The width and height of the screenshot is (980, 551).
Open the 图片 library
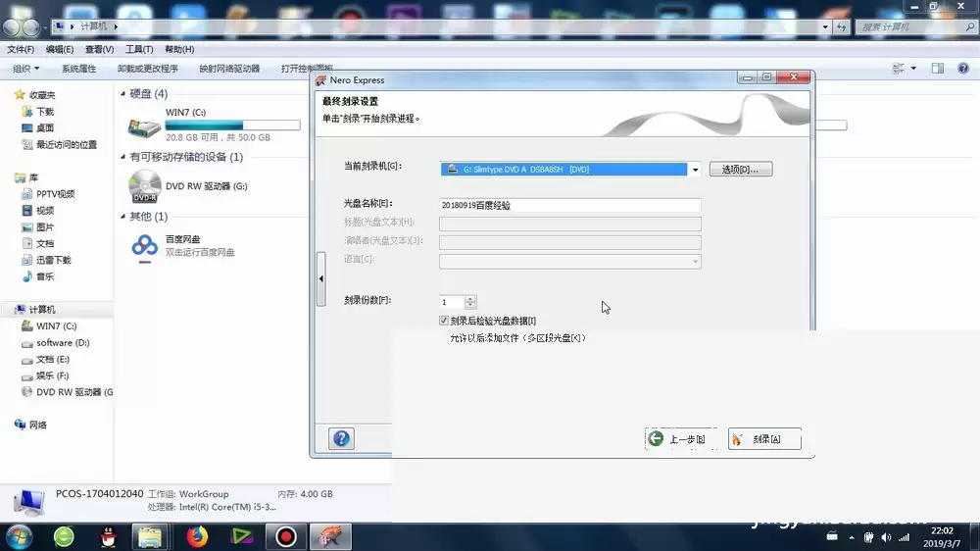point(45,227)
